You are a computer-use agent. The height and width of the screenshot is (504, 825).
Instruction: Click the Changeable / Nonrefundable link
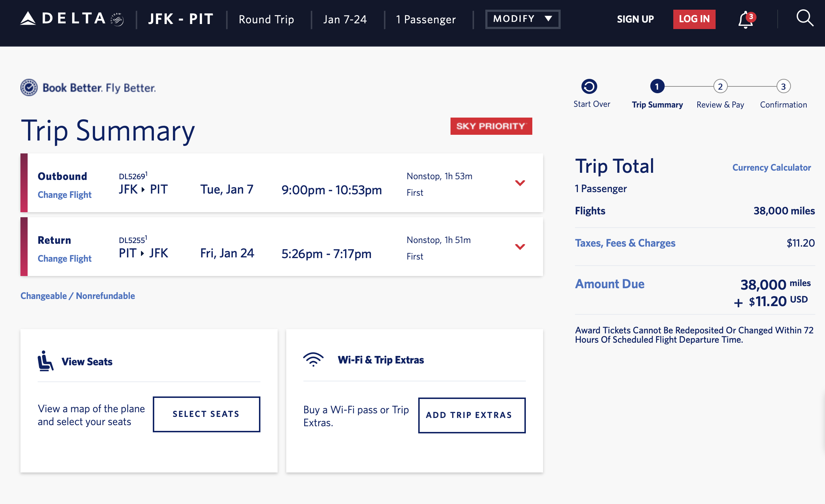[77, 296]
